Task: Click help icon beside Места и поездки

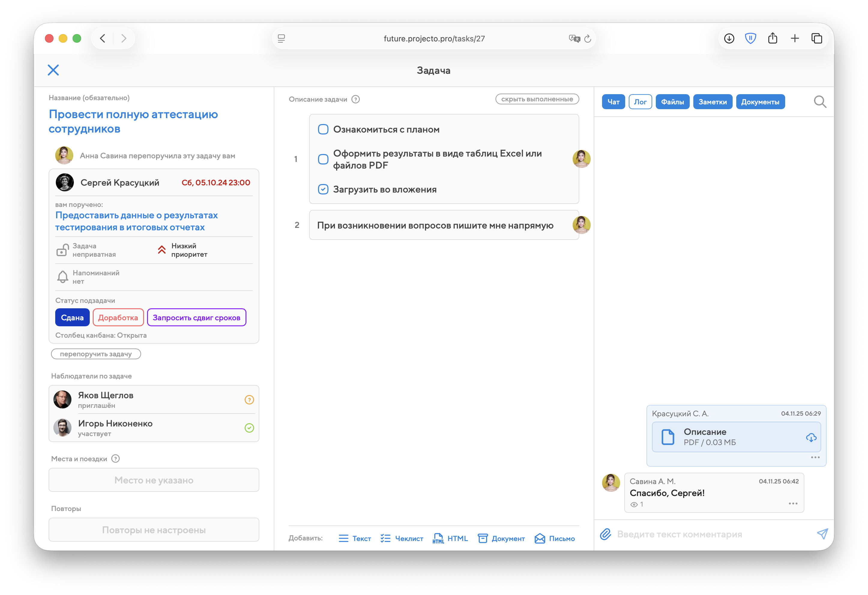Action: point(116,459)
